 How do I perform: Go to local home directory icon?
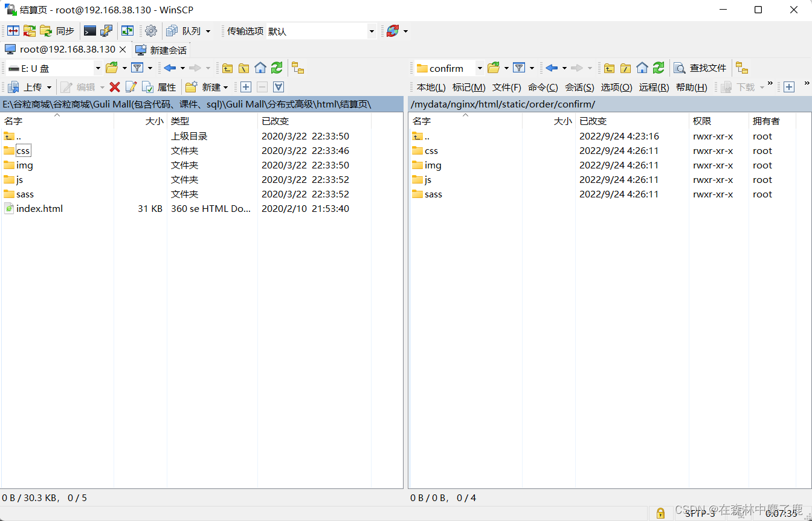[x=260, y=68]
